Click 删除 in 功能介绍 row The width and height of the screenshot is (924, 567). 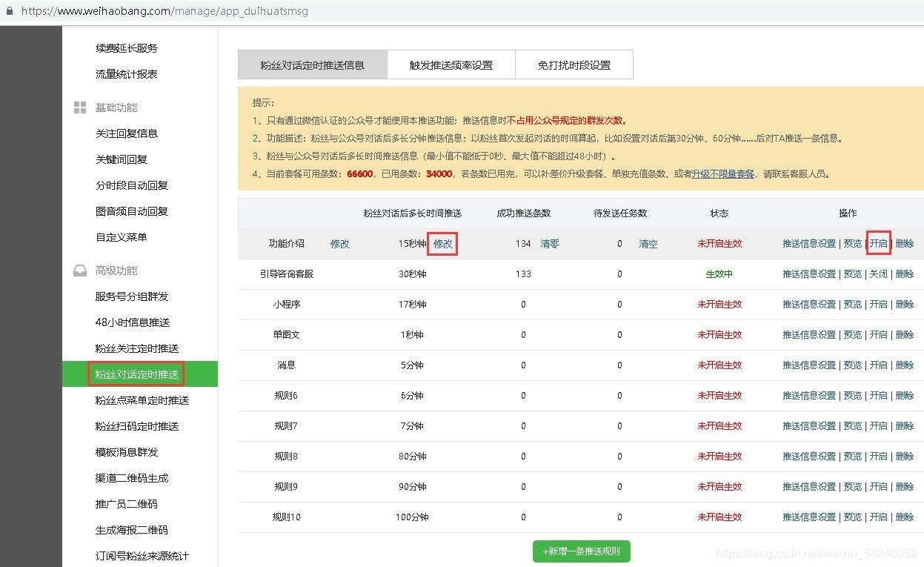tap(905, 244)
